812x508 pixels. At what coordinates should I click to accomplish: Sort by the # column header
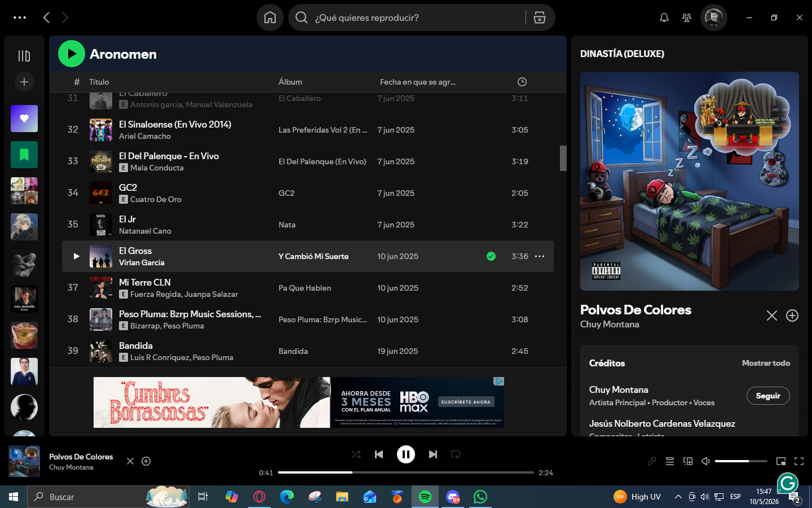click(77, 82)
